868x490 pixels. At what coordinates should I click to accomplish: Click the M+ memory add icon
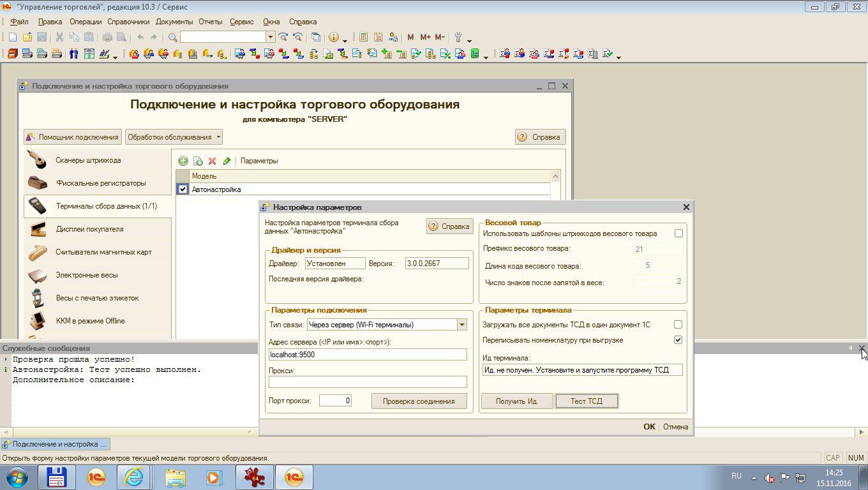[x=425, y=38]
